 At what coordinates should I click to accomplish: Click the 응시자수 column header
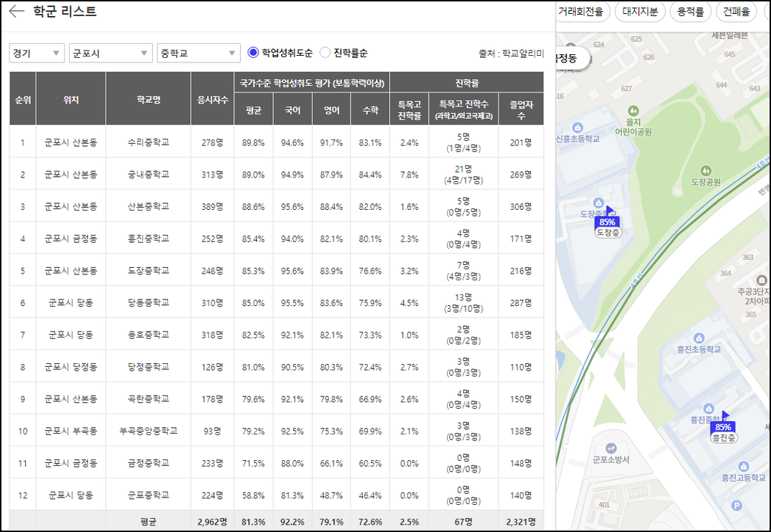point(212,99)
